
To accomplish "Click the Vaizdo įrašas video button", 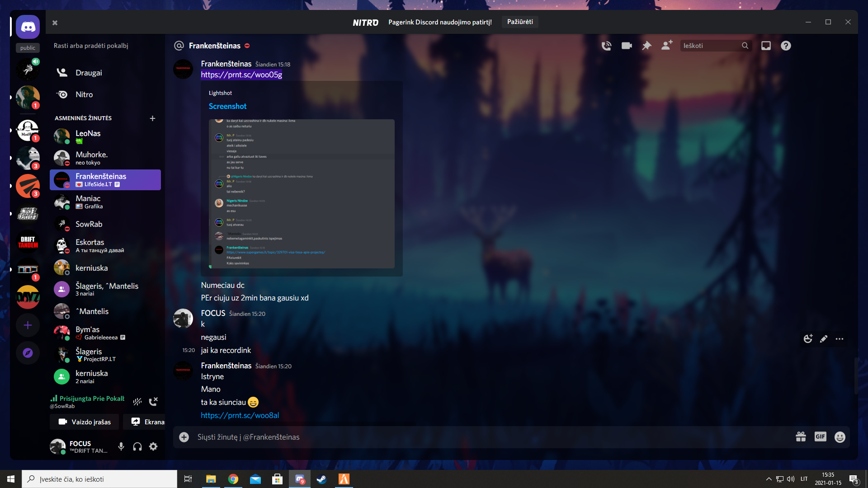I will tap(85, 422).
